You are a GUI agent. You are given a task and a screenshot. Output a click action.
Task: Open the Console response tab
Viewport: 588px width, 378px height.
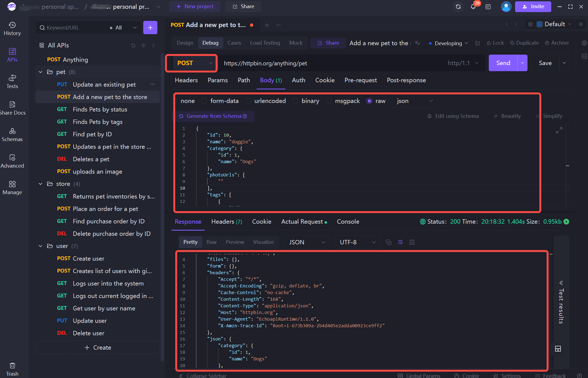(348, 222)
